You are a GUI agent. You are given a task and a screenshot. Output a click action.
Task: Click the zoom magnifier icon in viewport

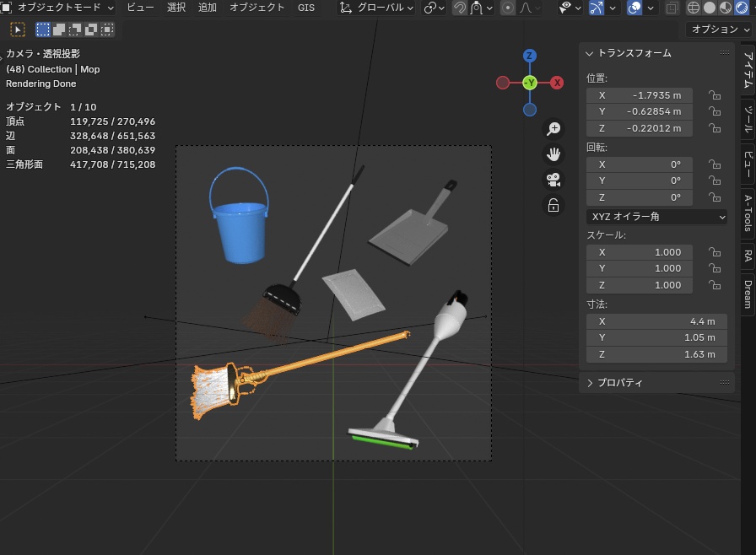[x=553, y=129]
